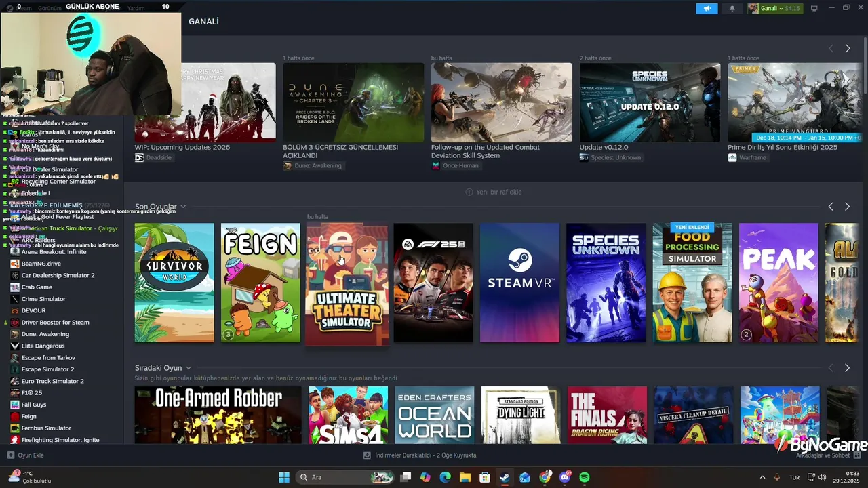868x488 pixels.
Task: Click Escape Simulator 2 icon in sidebar
Action: point(14,369)
